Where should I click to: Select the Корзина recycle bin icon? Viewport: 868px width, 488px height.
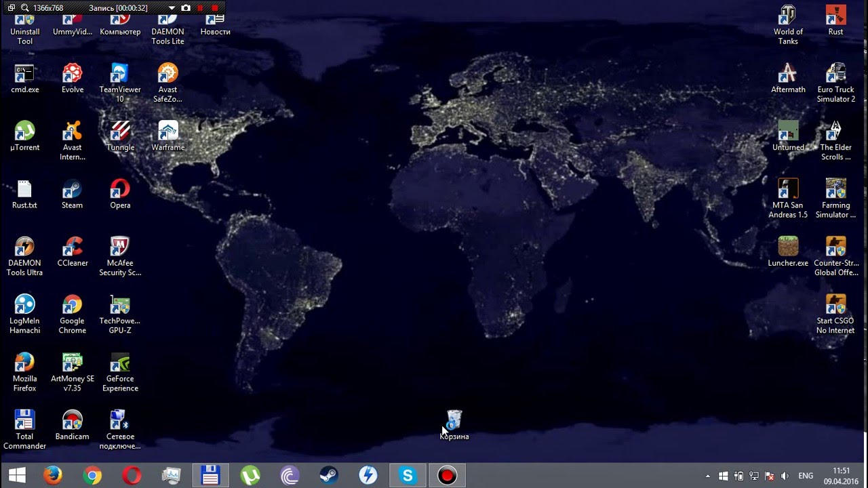pos(454,426)
